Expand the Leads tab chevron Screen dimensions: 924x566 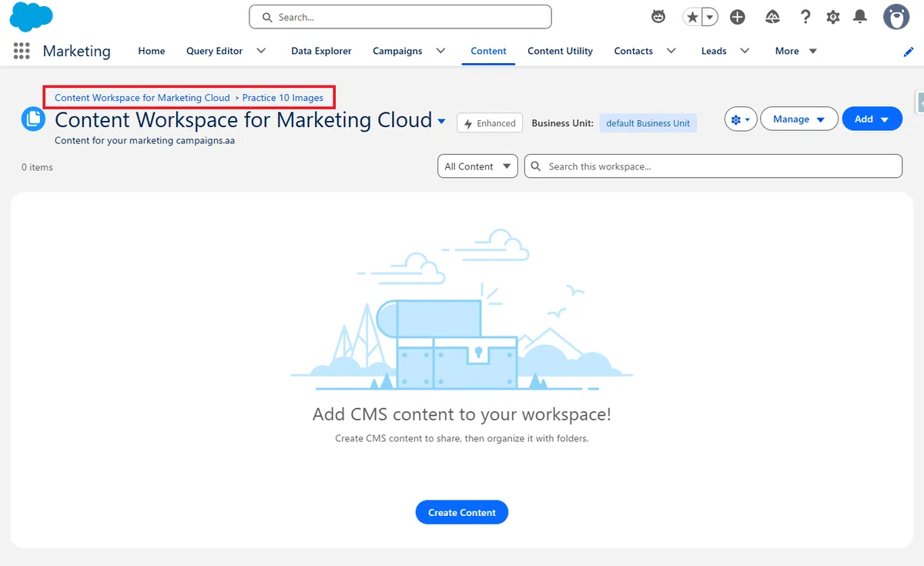coord(745,51)
